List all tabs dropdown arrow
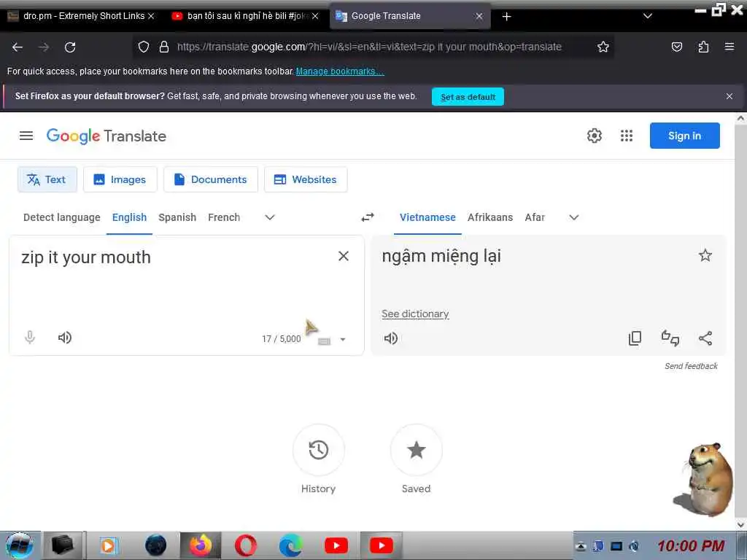 tap(648, 16)
